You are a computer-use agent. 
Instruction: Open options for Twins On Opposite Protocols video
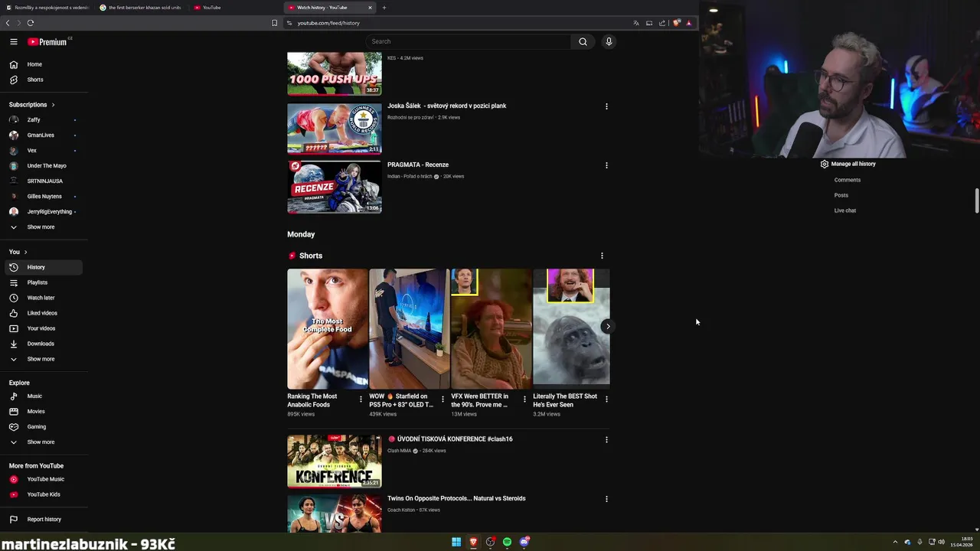(606, 499)
